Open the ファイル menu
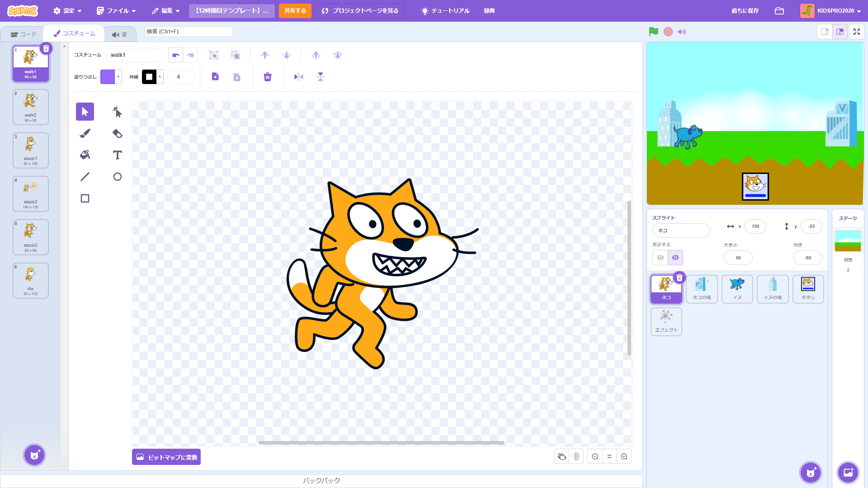 tap(117, 11)
